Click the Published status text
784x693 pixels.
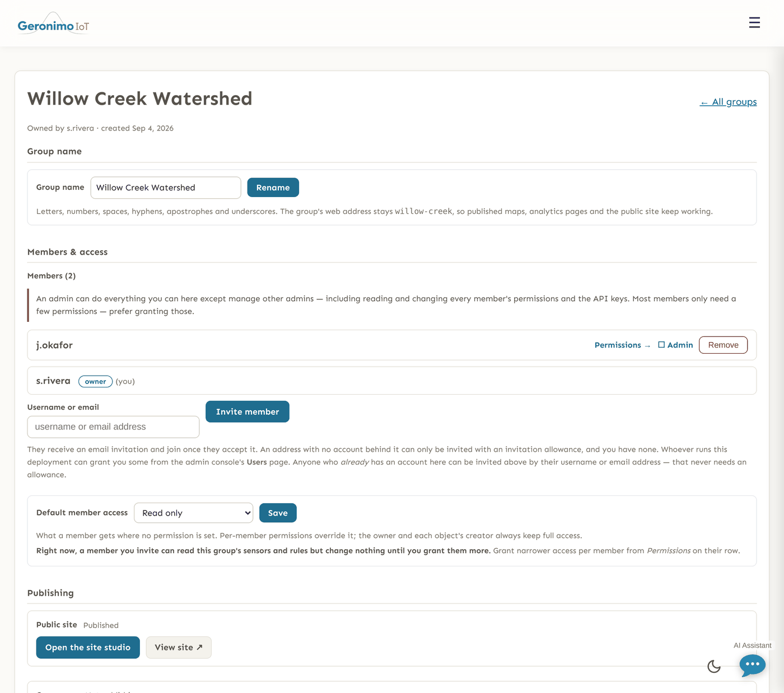[101, 625]
